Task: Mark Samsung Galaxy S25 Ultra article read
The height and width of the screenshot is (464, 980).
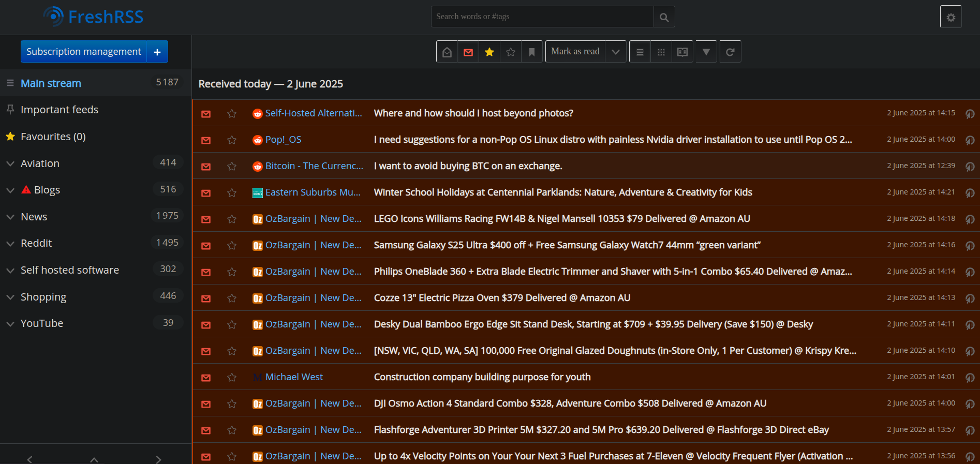Action: click(x=206, y=246)
